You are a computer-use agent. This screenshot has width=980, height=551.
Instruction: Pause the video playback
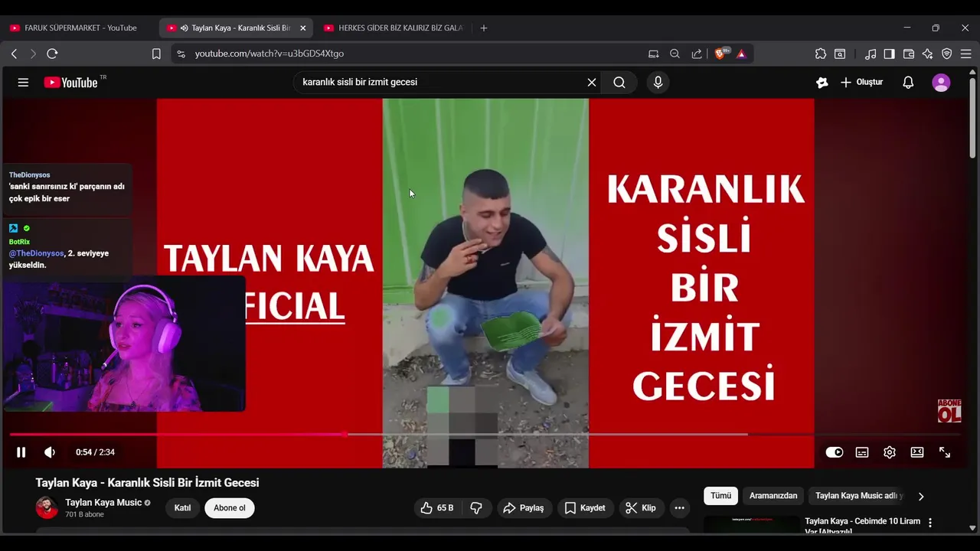coord(21,452)
